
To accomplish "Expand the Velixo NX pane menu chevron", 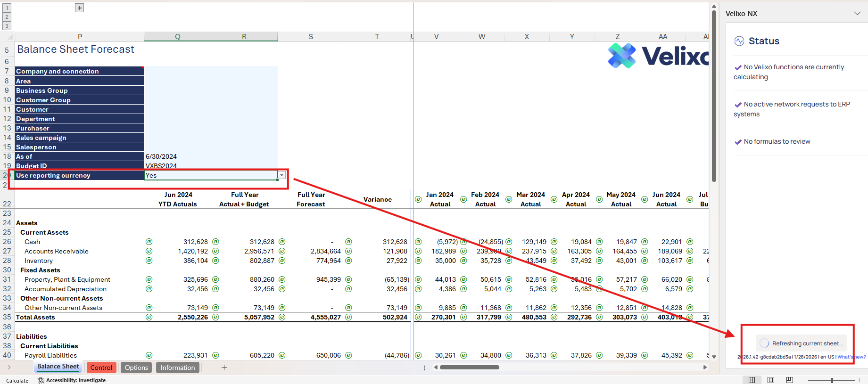I will click(x=857, y=14).
